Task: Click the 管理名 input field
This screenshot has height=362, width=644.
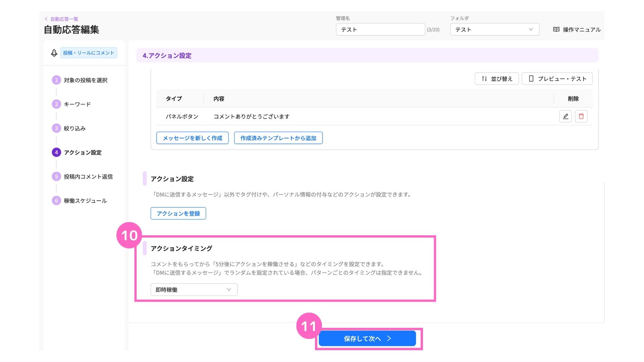Action: coord(380,29)
